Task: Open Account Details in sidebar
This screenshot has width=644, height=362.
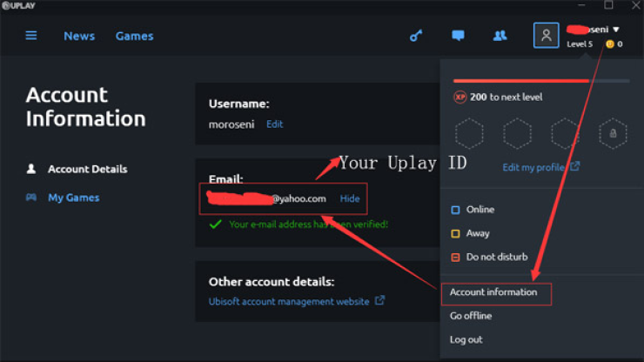Action: [x=88, y=169]
